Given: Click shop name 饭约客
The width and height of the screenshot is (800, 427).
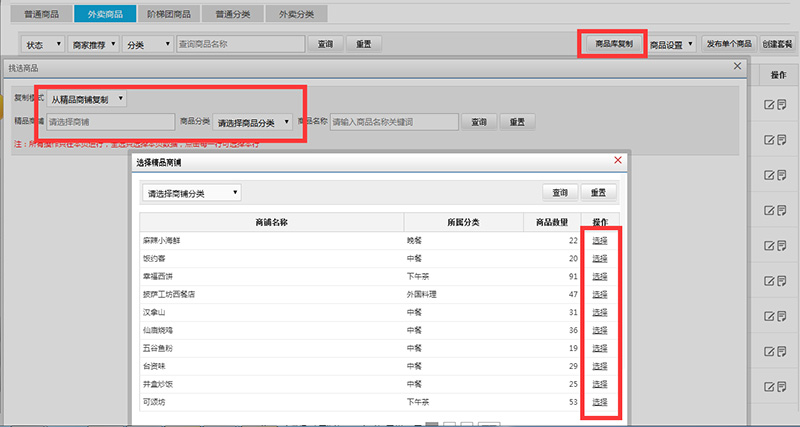Looking at the screenshot, I should coord(155,259).
